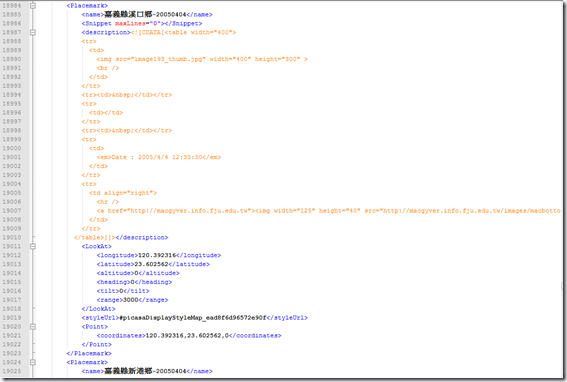
Task: Click the '<hr />' tag on line 19006
Action: tap(108, 201)
